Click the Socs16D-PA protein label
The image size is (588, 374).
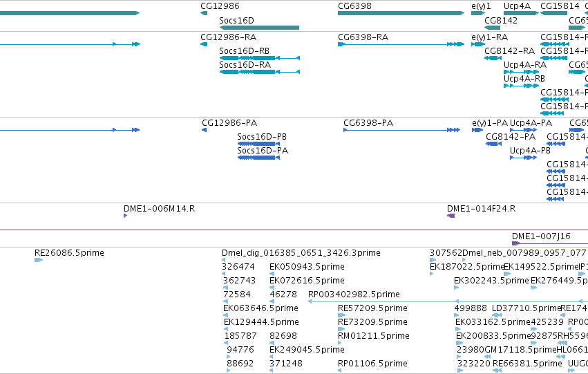263,151
